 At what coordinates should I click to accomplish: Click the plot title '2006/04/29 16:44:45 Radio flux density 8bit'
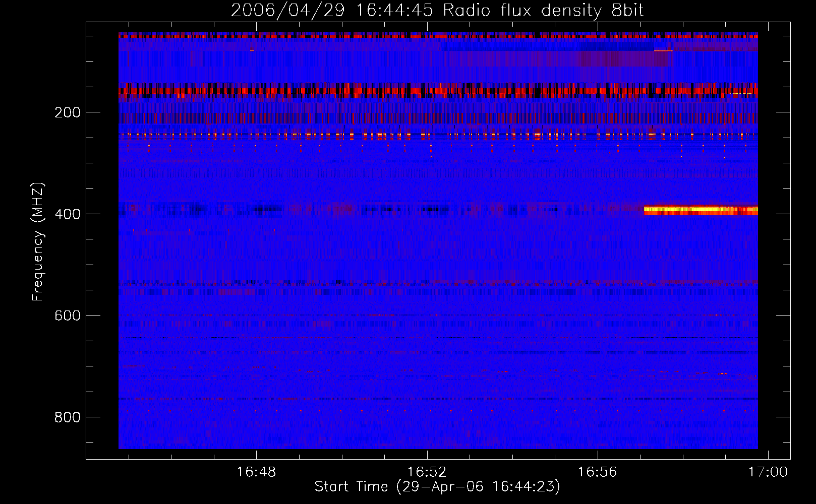click(437, 11)
